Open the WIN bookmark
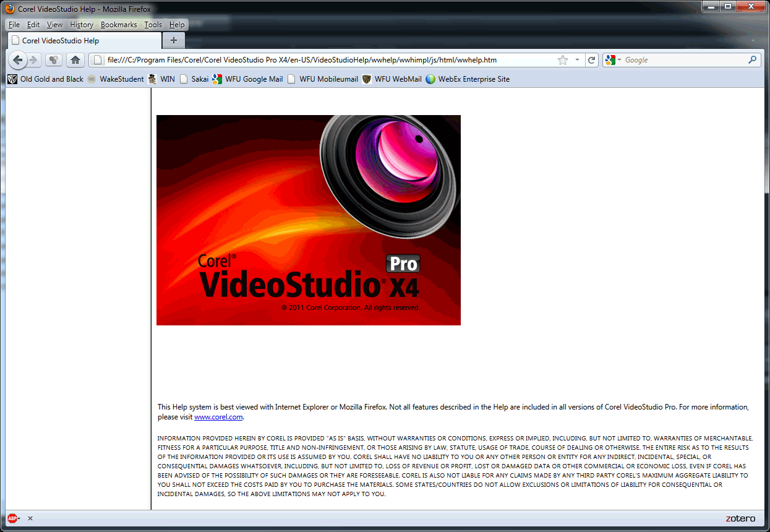Image resolution: width=770 pixels, height=532 pixels. pyautogui.click(x=161, y=79)
